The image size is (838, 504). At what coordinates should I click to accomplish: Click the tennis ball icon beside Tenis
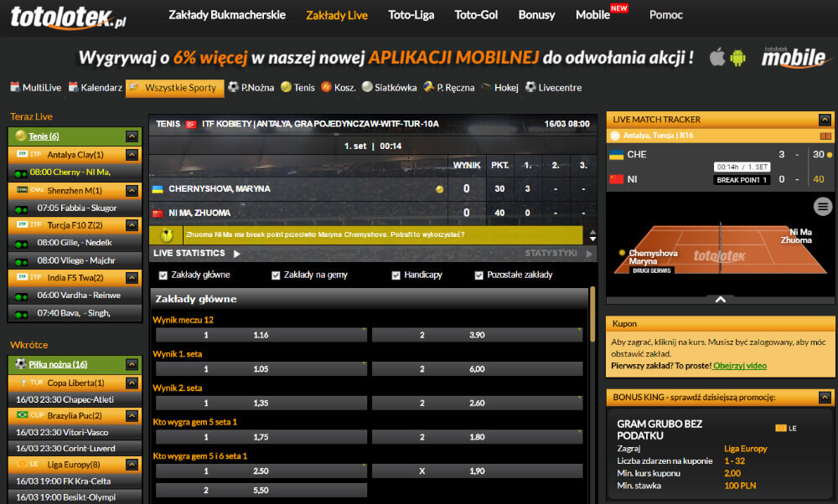coord(286,87)
